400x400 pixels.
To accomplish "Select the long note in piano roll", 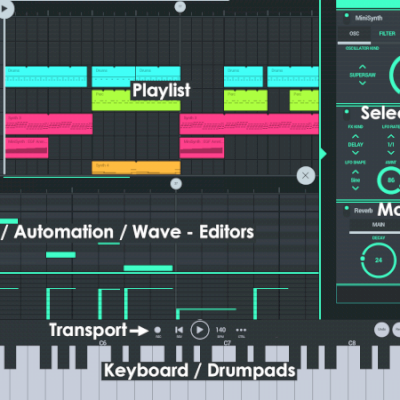I will coord(148,268).
